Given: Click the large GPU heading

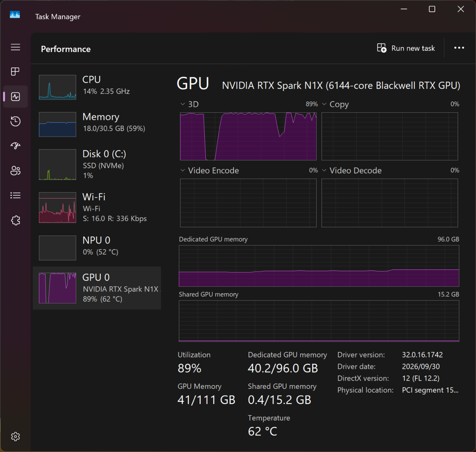Looking at the screenshot, I should (193, 84).
